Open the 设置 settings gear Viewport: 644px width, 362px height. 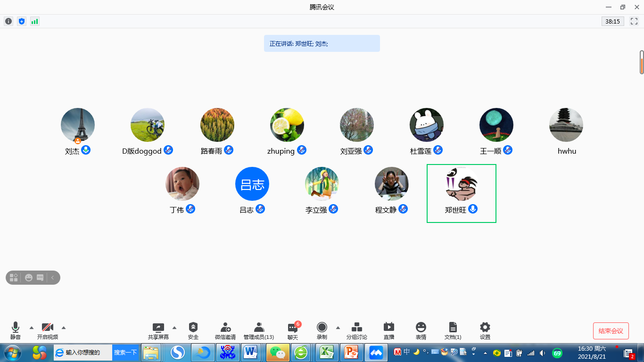point(485,328)
